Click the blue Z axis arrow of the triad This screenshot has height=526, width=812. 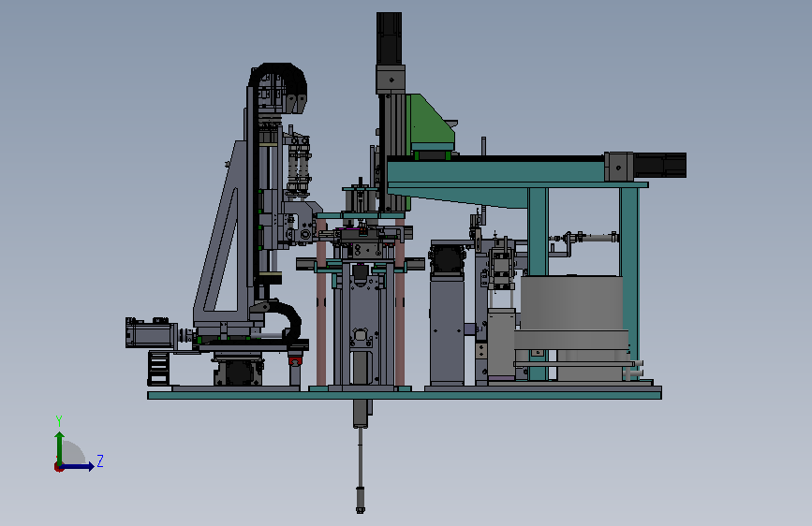pyautogui.click(x=78, y=466)
